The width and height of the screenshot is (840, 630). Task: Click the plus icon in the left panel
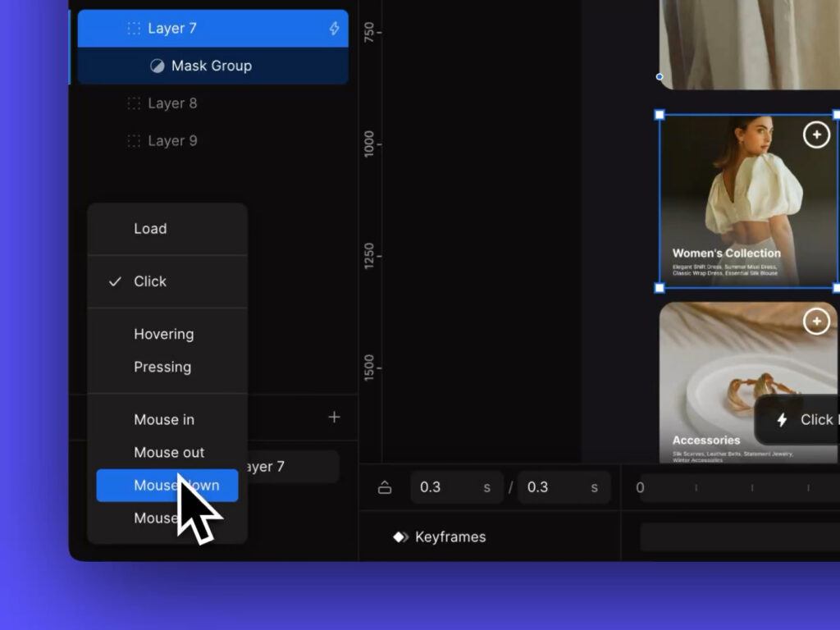click(334, 418)
